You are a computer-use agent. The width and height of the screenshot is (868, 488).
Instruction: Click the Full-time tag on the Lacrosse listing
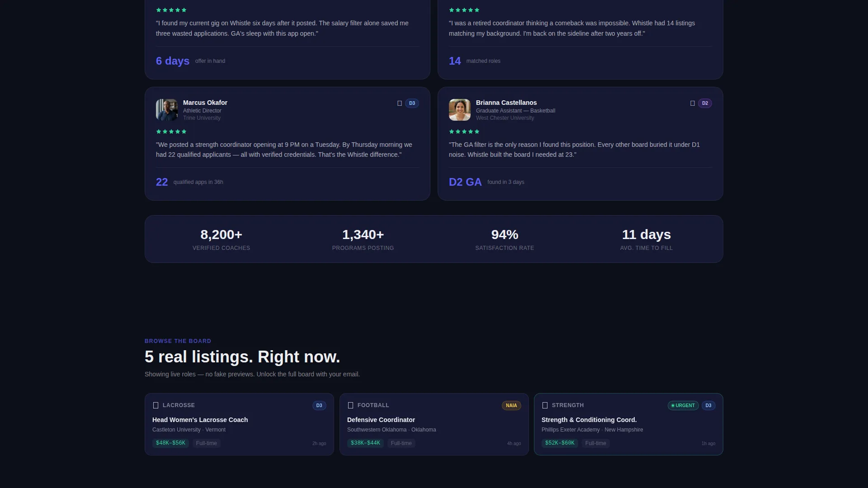[207, 443]
